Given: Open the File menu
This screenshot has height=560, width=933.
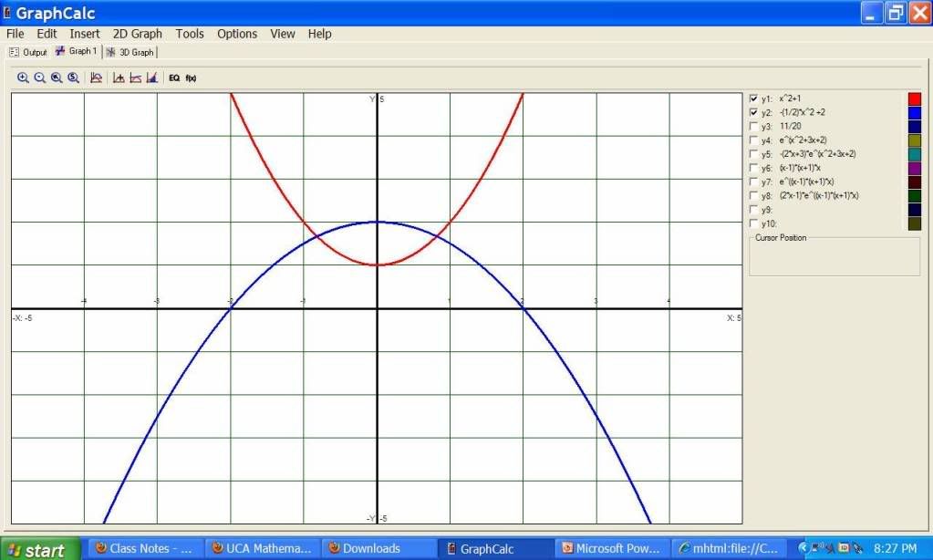Looking at the screenshot, I should (x=16, y=34).
